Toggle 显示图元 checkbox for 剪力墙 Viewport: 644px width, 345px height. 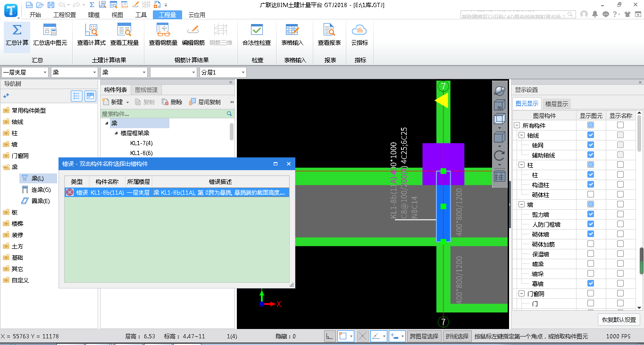[x=591, y=214]
